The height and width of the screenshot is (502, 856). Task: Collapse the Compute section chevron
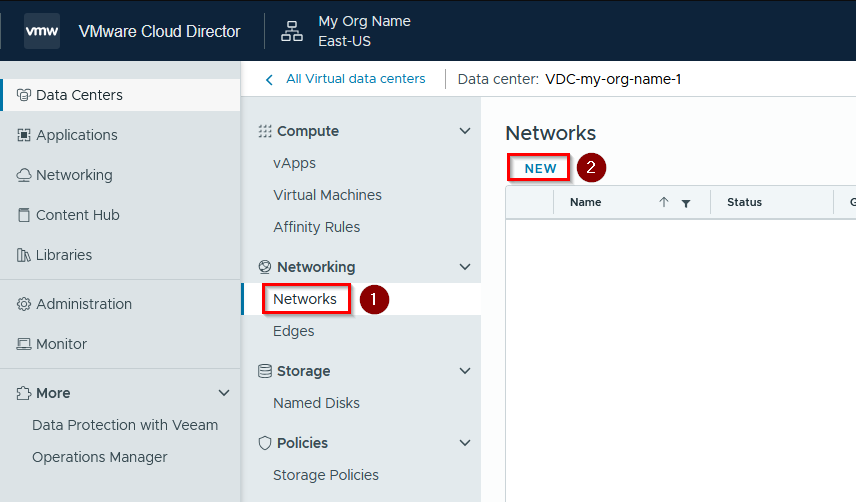click(x=465, y=131)
